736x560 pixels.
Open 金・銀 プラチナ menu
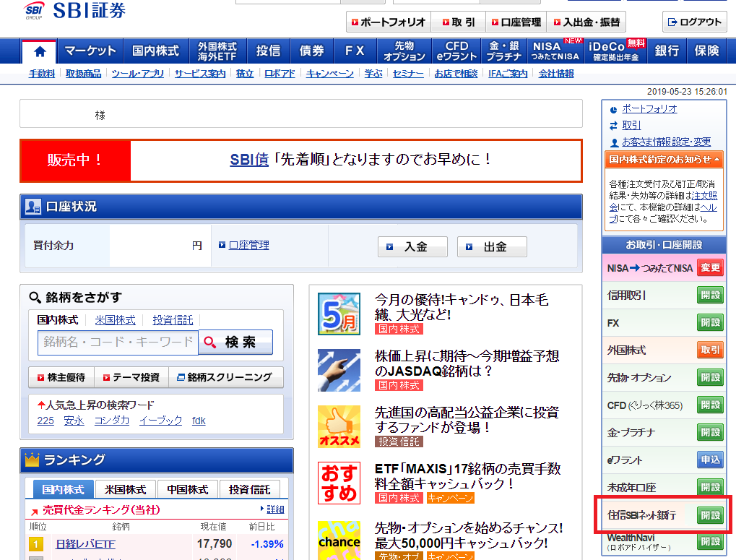pos(504,51)
